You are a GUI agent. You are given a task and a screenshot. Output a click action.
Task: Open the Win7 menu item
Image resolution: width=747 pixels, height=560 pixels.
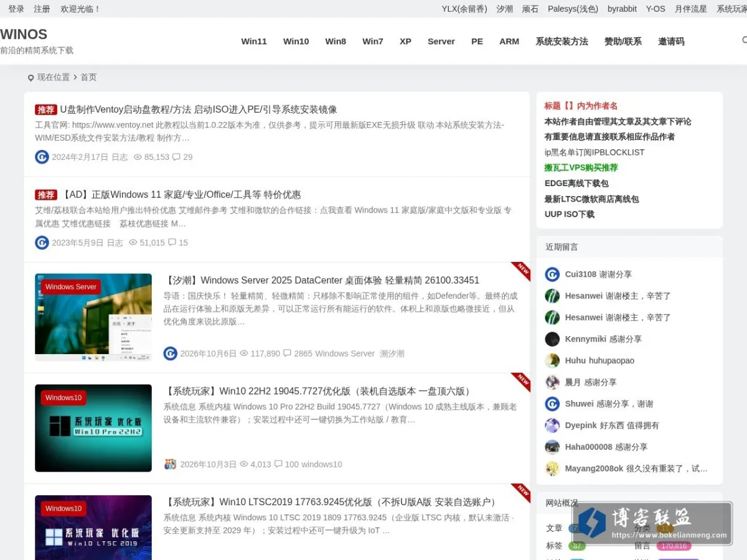pyautogui.click(x=373, y=41)
